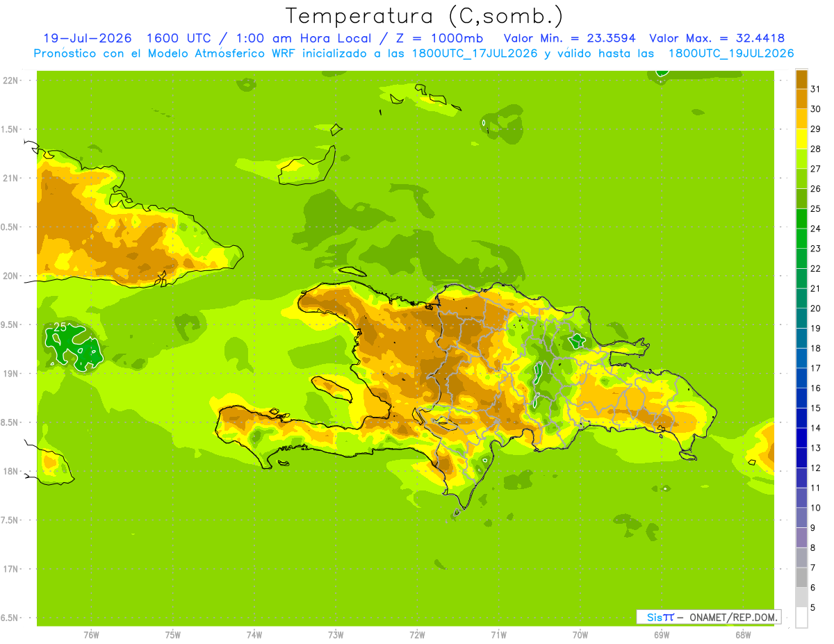Click the "1800UTC_19JUL2026" valid-until time text

pyautogui.click(x=730, y=53)
